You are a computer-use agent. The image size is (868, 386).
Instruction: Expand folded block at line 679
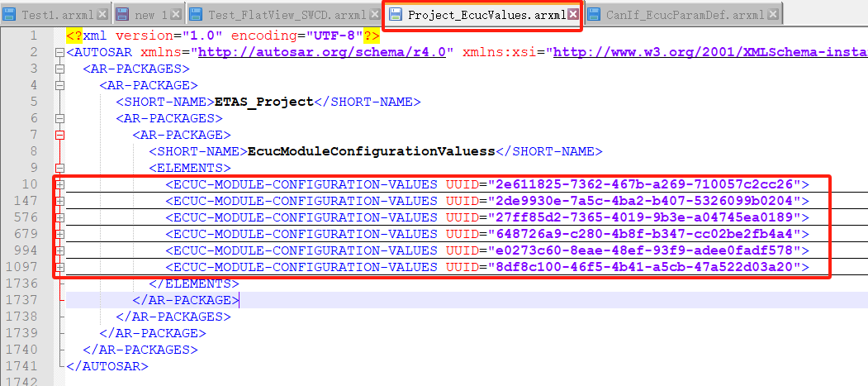(59, 234)
